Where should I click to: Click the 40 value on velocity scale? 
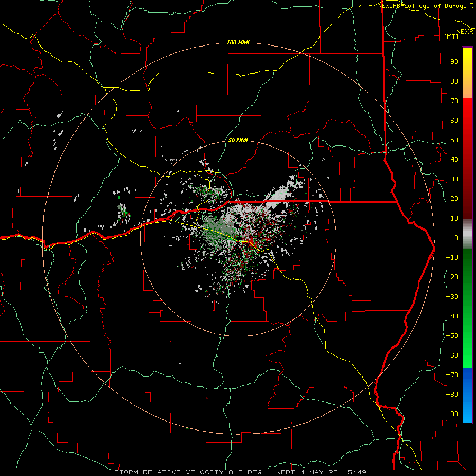click(454, 159)
